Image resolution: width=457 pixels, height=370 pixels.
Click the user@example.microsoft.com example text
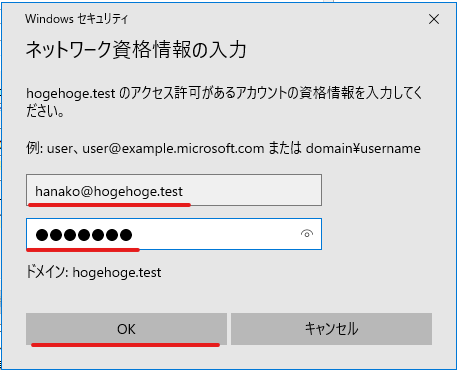coord(173,148)
